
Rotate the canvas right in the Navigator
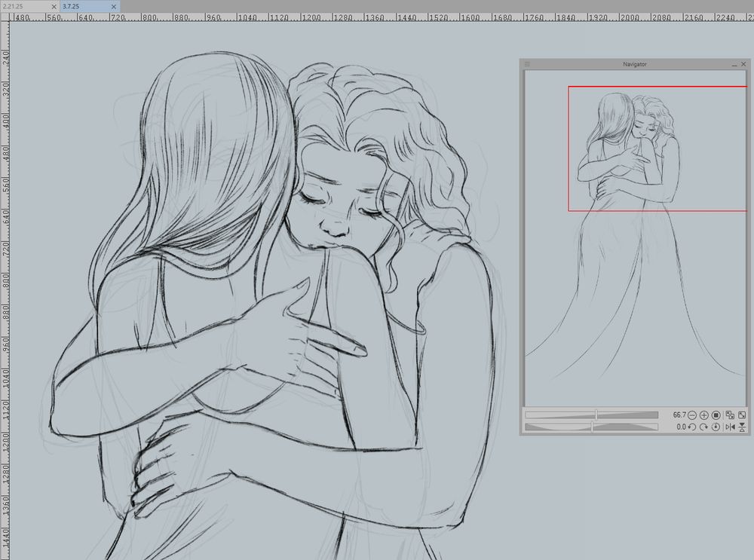[x=704, y=427]
